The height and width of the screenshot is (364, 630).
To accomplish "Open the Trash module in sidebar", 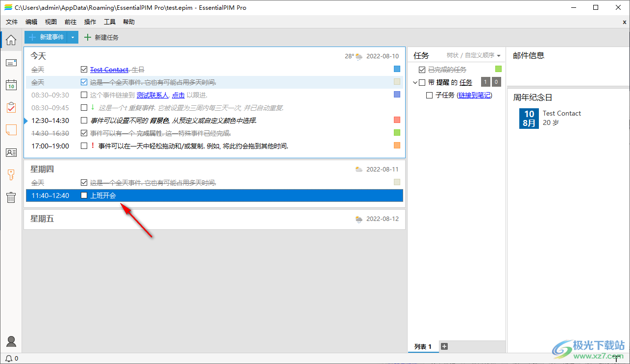I will (11, 197).
